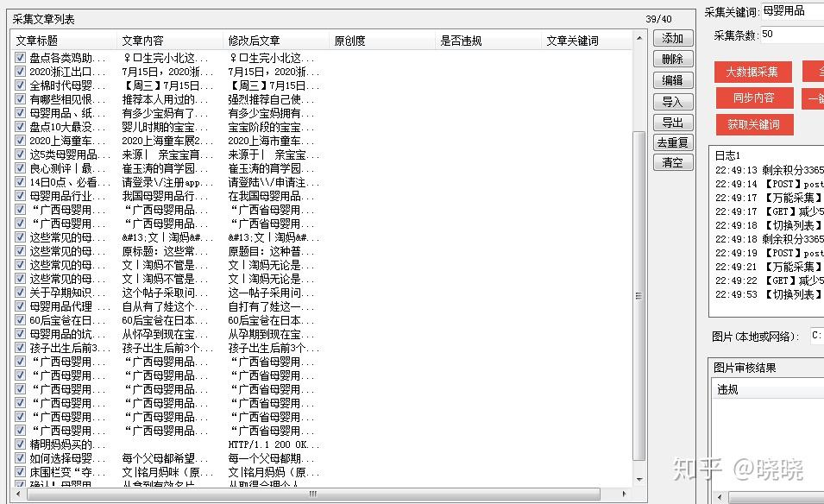
Task: Click the 删除 button
Action: 673,59
